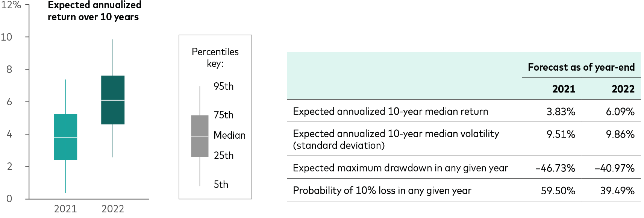This screenshot has height=218, width=644.
Task: Click the –46.73% maximum drawdown value
Action: [x=555, y=168]
